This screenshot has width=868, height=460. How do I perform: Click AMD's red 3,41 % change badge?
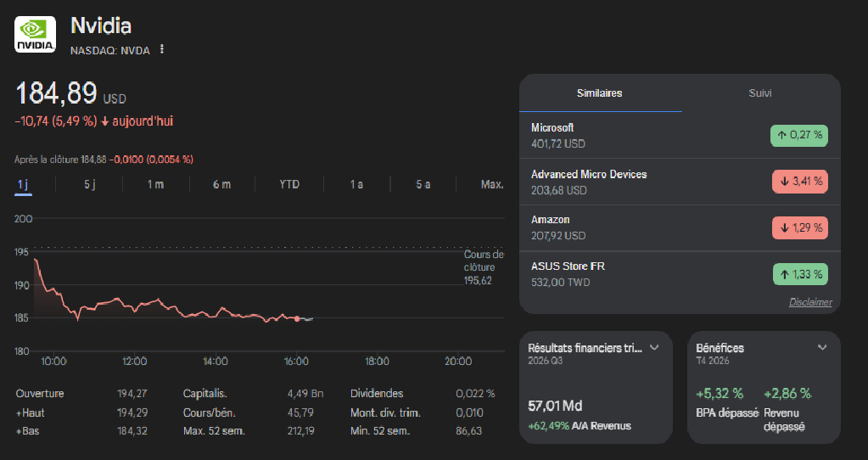pos(799,181)
